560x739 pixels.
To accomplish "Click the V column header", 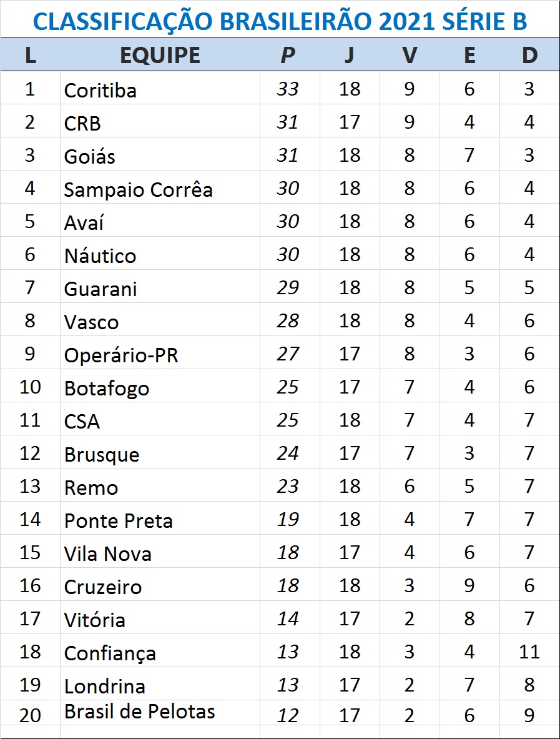I will (x=409, y=56).
